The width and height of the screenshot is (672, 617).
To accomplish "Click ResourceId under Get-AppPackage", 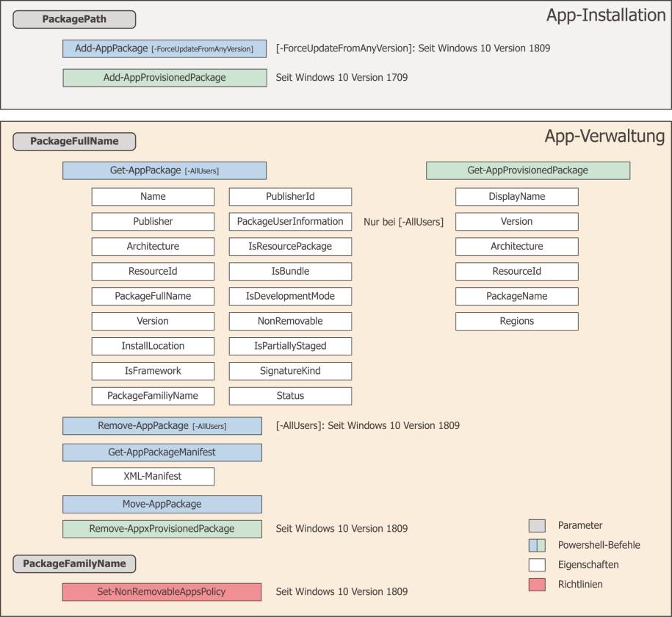I will coord(153,271).
